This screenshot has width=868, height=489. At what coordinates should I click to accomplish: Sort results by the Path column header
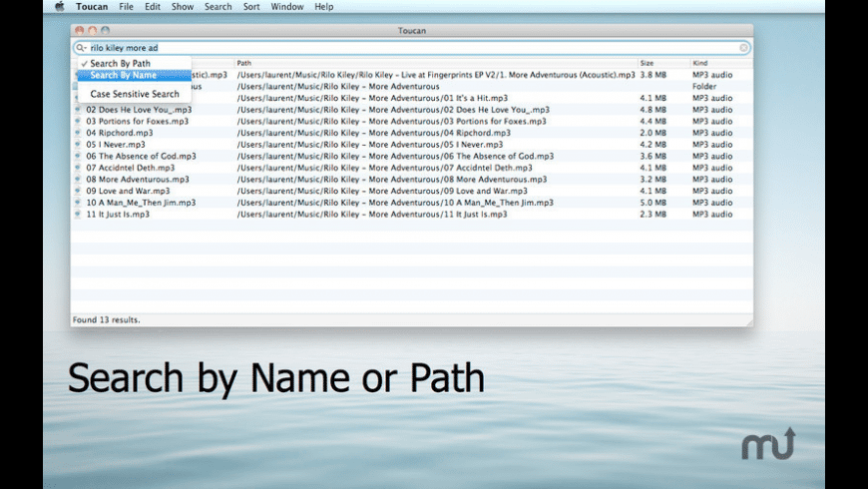(x=436, y=63)
